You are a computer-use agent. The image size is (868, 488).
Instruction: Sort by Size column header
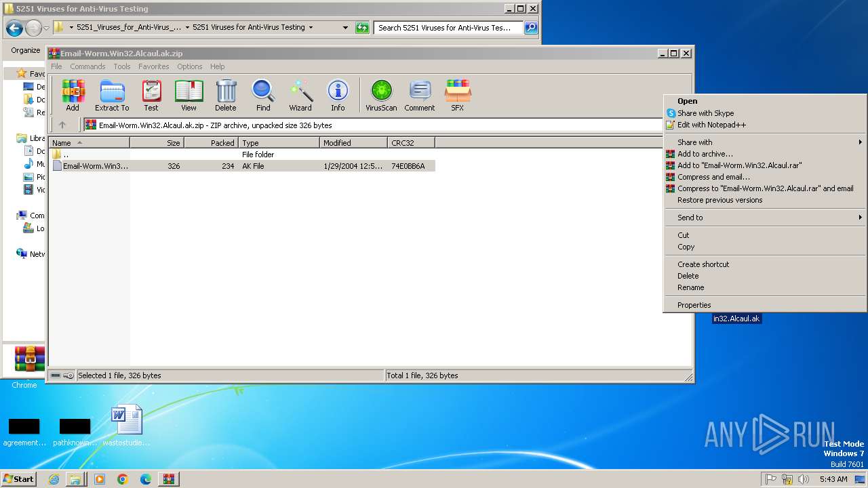point(157,143)
